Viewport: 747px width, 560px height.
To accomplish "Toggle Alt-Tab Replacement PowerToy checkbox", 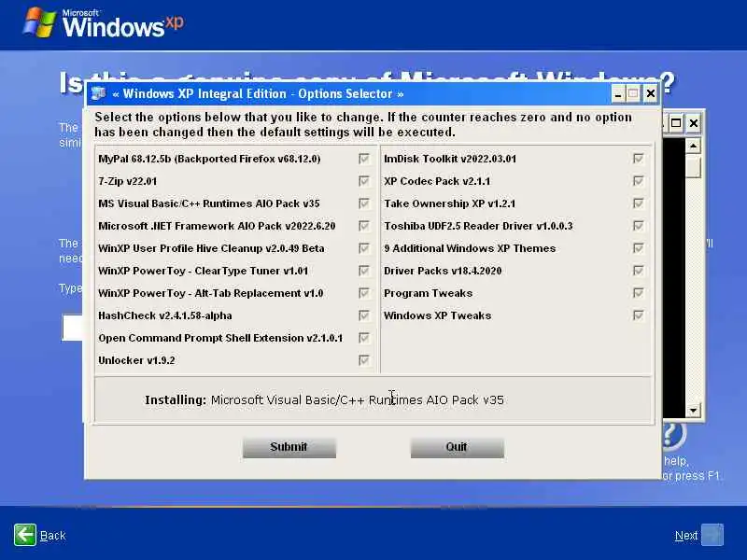I will click(364, 293).
